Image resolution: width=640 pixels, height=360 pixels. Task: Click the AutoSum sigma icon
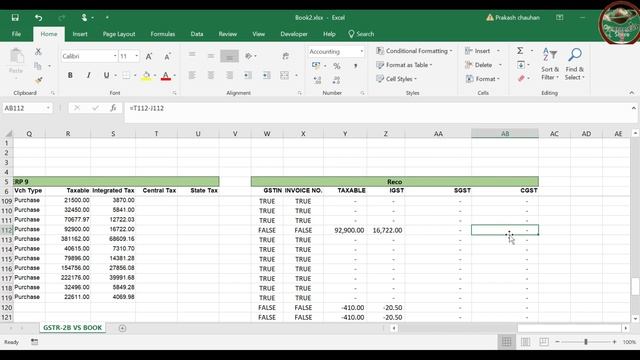pos(520,51)
